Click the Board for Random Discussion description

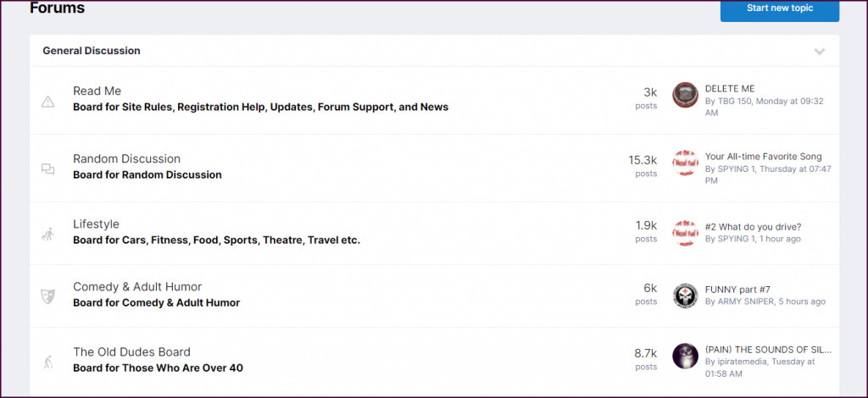click(x=147, y=174)
